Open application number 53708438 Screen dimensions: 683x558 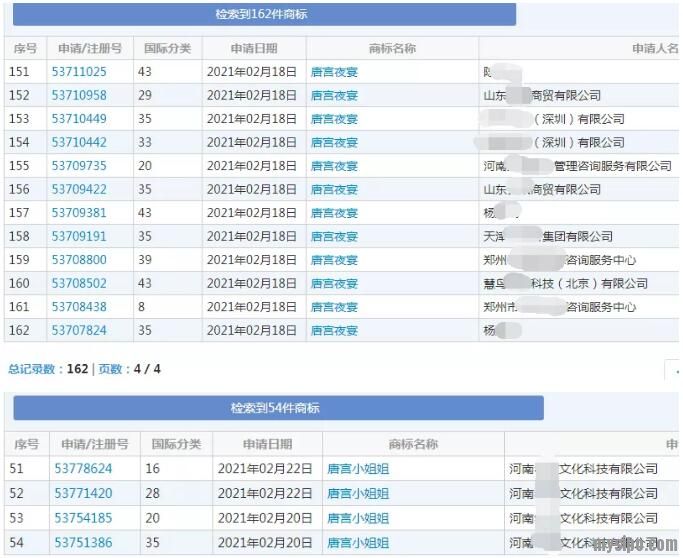(x=79, y=307)
